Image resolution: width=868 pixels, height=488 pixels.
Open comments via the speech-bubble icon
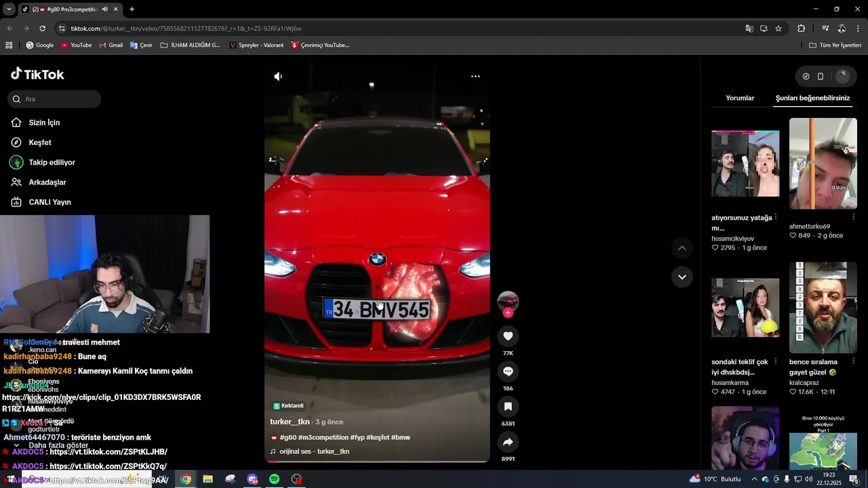pos(508,371)
